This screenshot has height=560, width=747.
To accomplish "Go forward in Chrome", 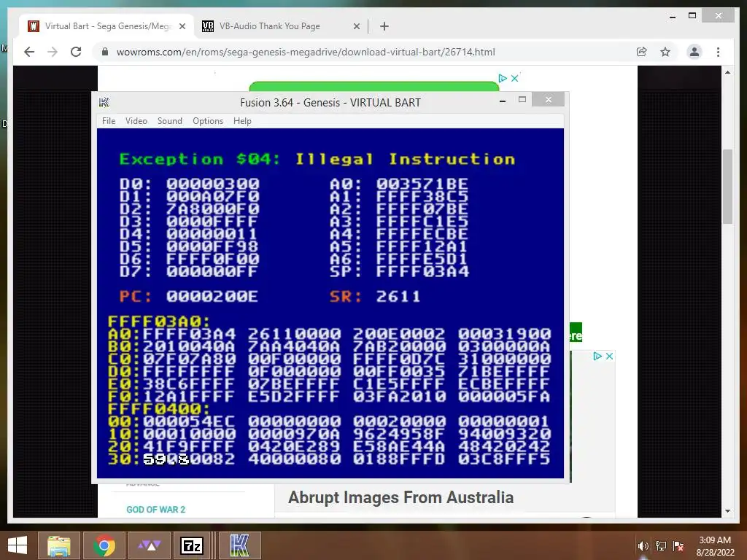I will tap(53, 52).
